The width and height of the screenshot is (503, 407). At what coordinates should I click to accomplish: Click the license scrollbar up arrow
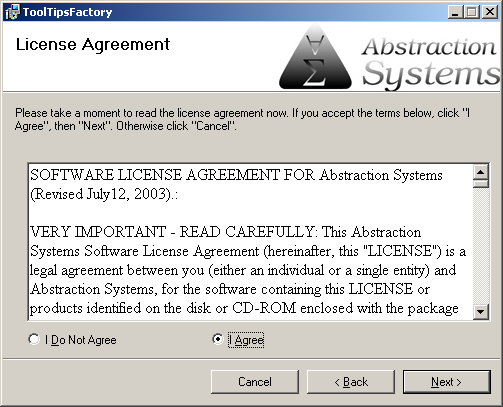(x=481, y=172)
